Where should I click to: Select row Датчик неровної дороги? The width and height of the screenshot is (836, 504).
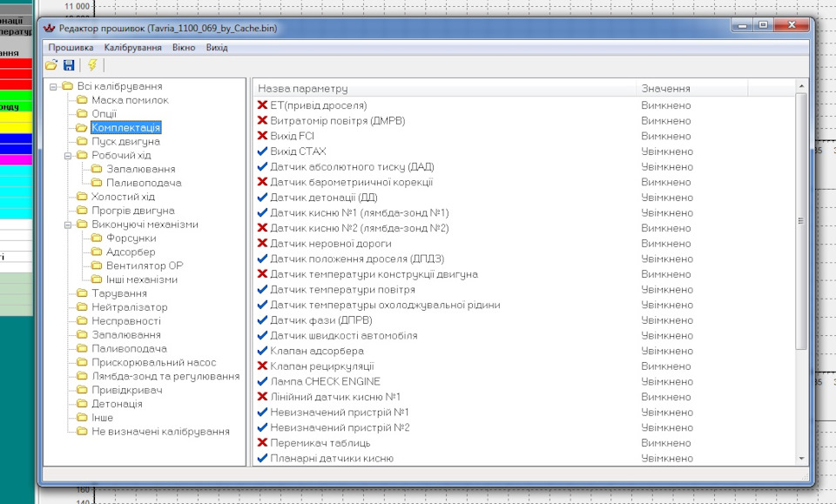coord(525,244)
